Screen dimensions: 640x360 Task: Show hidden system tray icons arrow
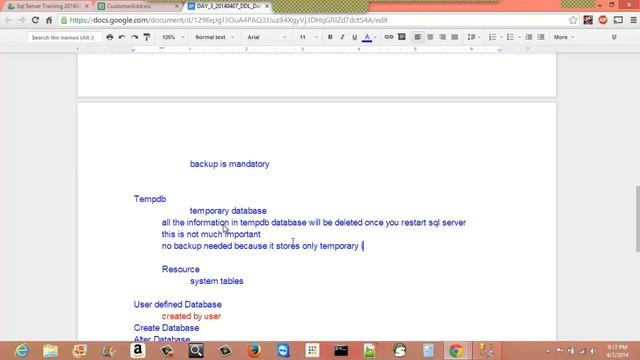tap(548, 351)
